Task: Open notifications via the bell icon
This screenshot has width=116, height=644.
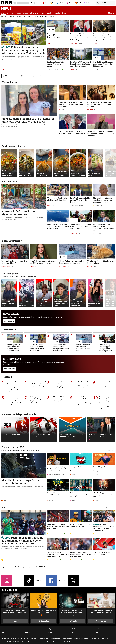Action: point(31,3)
